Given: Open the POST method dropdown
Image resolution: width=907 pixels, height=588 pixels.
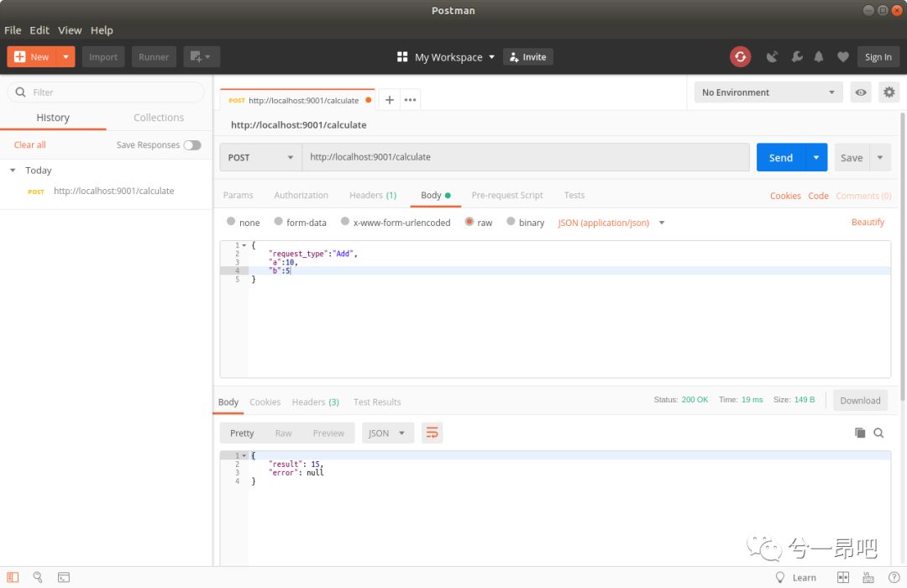Looking at the screenshot, I should click(260, 157).
